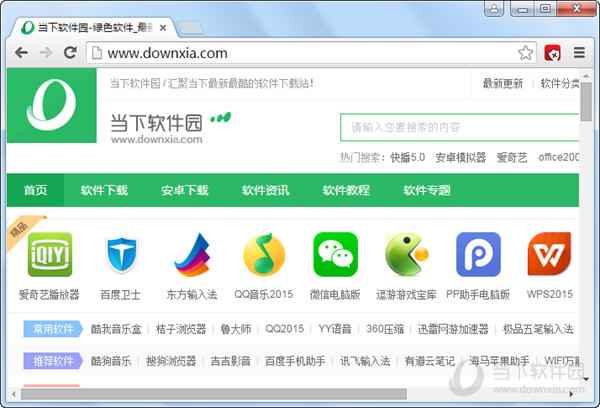Open the red shield extension icon
Viewport: 600px width, 408px height.
click(553, 53)
